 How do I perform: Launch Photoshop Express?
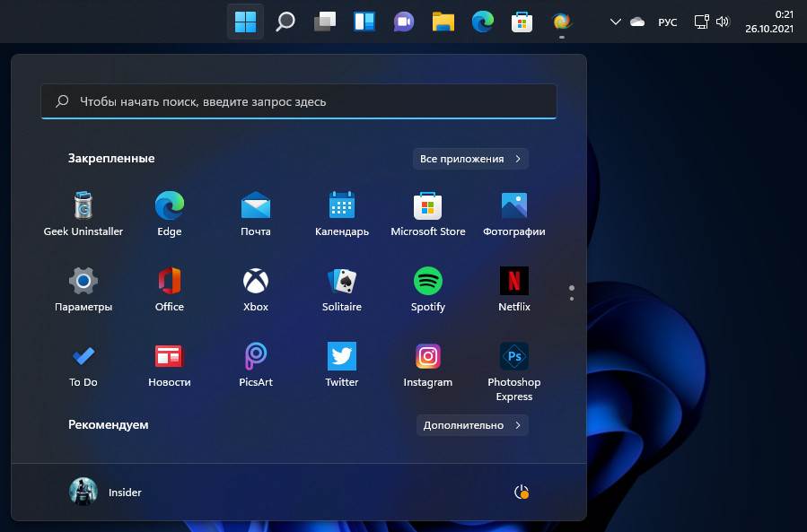click(514, 371)
